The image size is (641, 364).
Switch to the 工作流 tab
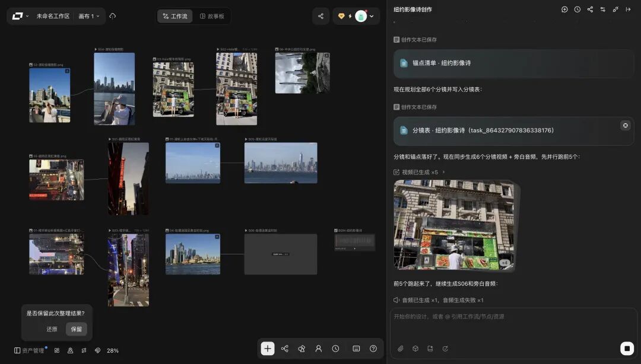[x=175, y=16]
